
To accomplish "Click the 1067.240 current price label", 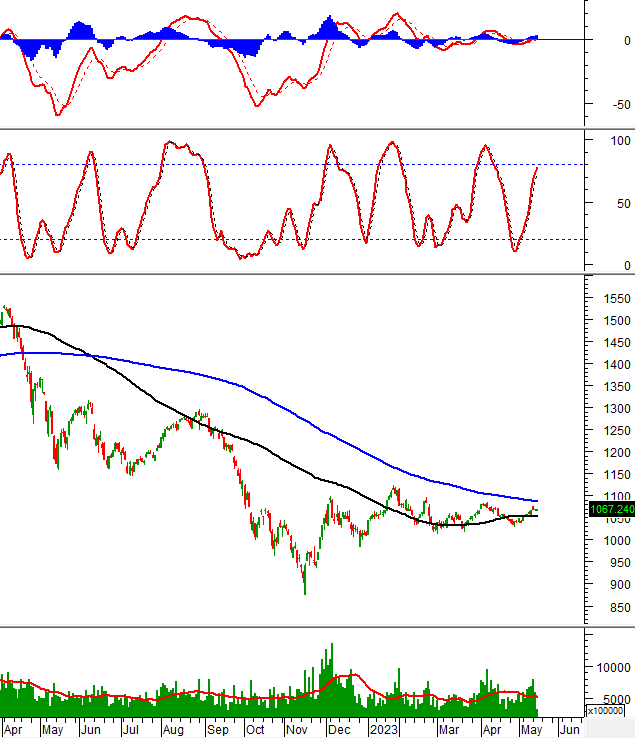I will [x=612, y=509].
